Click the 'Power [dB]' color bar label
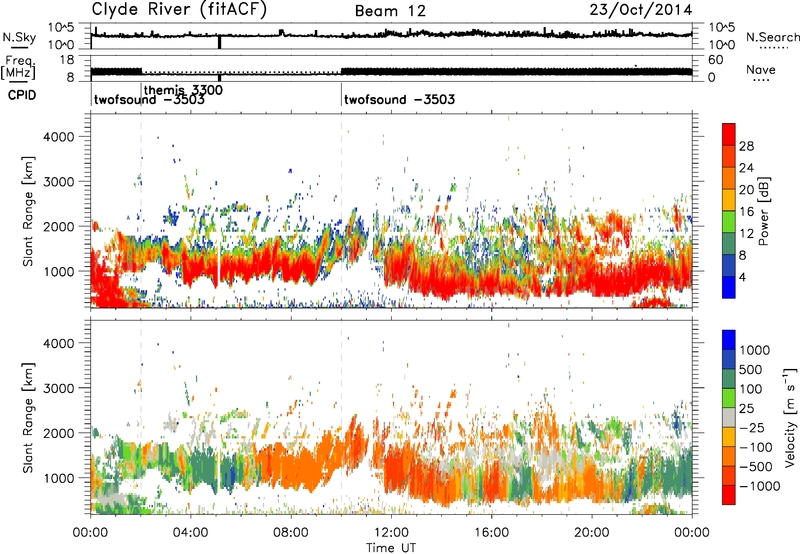Screen dimensions: 800x554 [x=763, y=211]
